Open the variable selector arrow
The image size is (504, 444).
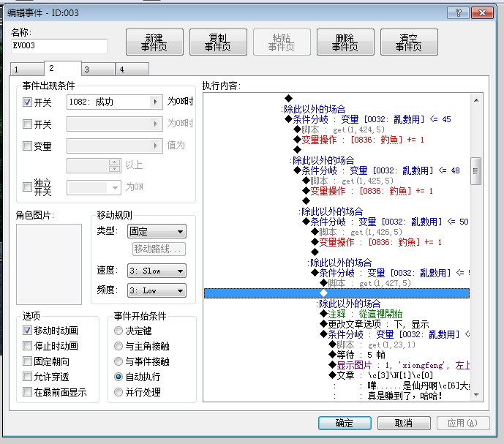point(156,146)
